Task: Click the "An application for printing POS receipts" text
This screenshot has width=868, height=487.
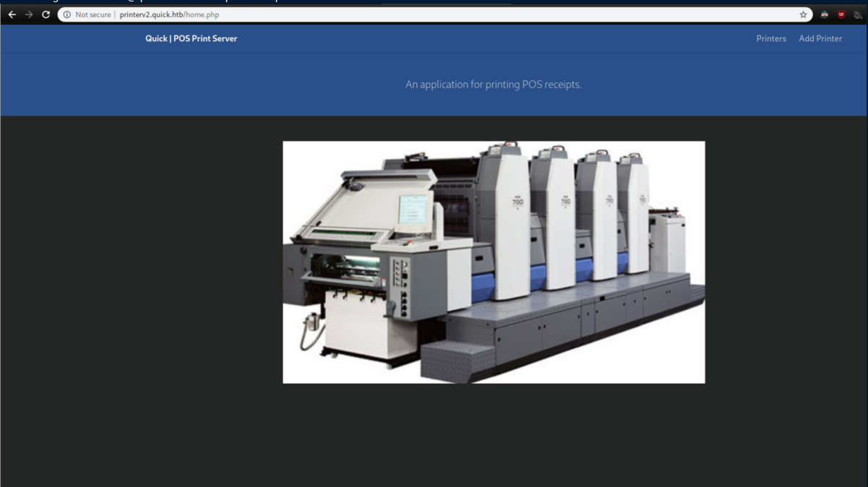Action: click(x=493, y=85)
